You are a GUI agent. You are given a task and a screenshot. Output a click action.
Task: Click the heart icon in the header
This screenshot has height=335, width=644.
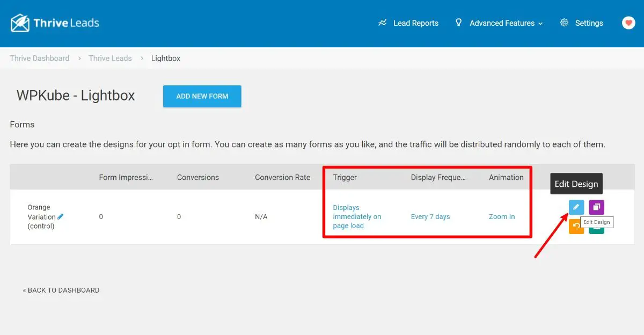[x=628, y=23]
